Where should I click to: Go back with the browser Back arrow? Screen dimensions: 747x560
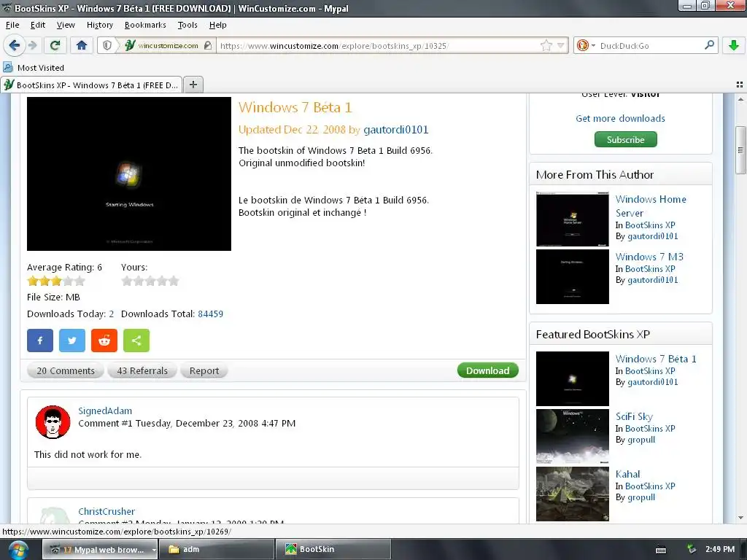15,45
